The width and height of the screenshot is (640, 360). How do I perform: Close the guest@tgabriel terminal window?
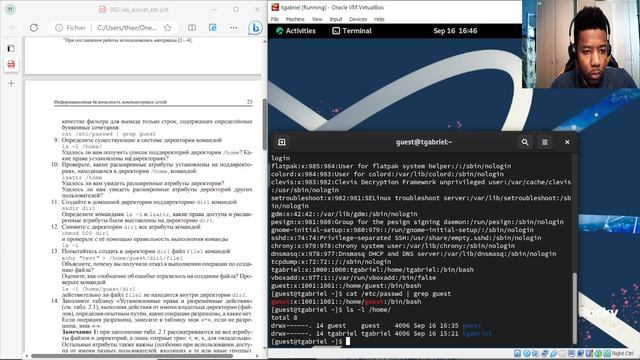567,142
